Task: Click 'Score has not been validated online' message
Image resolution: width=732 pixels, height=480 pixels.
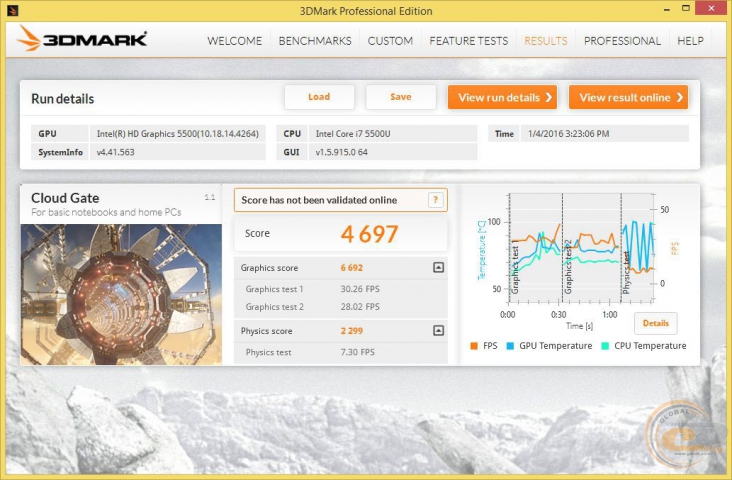Action: coord(319,200)
